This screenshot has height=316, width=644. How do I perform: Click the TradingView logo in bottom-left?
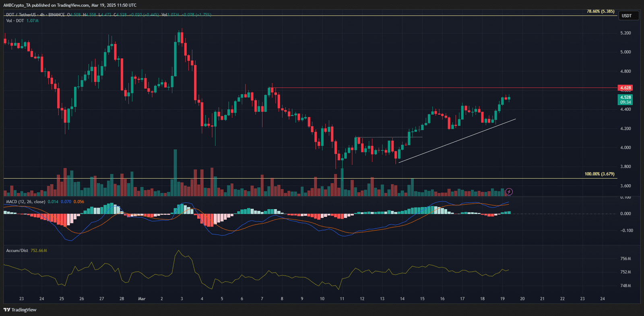coord(20,310)
